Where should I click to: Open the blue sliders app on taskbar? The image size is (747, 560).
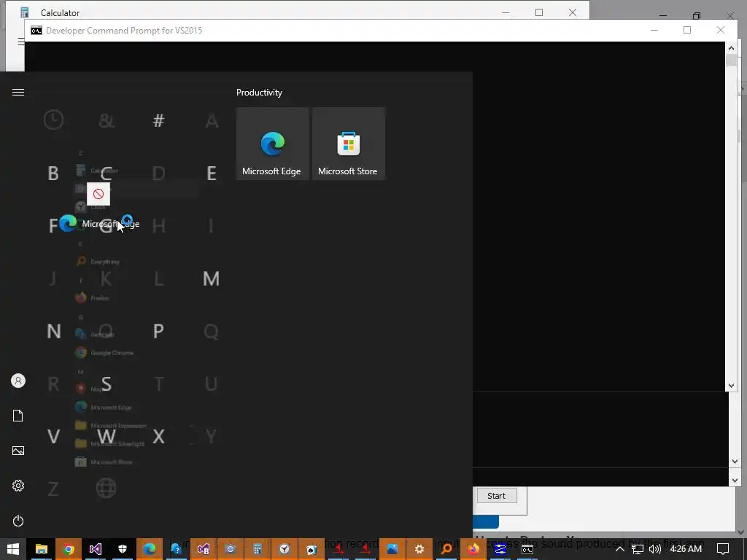[500, 549]
